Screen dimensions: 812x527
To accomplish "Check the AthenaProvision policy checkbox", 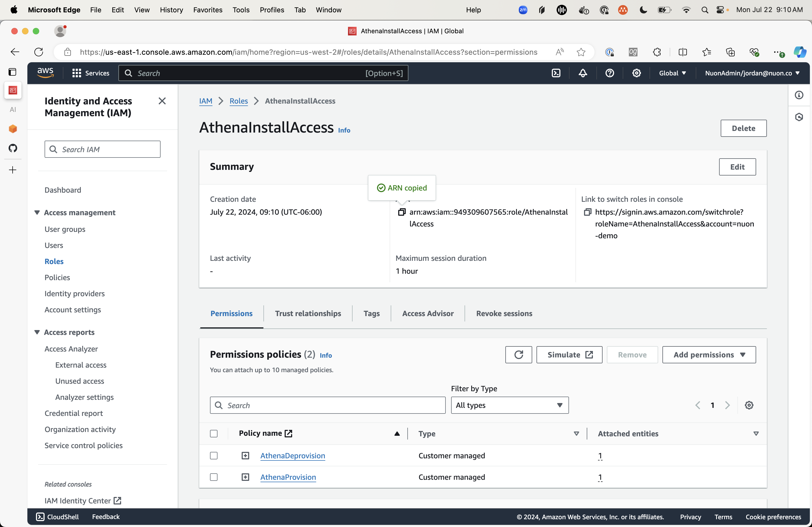I will (x=213, y=477).
